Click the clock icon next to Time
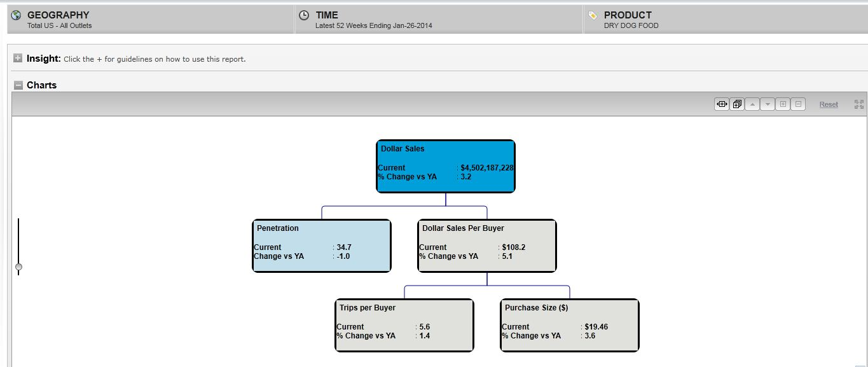The image size is (868, 367). pos(304,15)
